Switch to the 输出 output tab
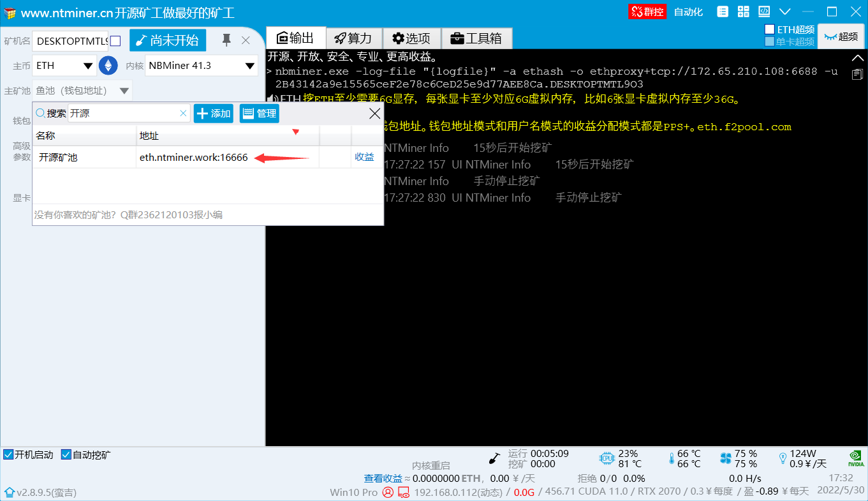 (x=296, y=38)
